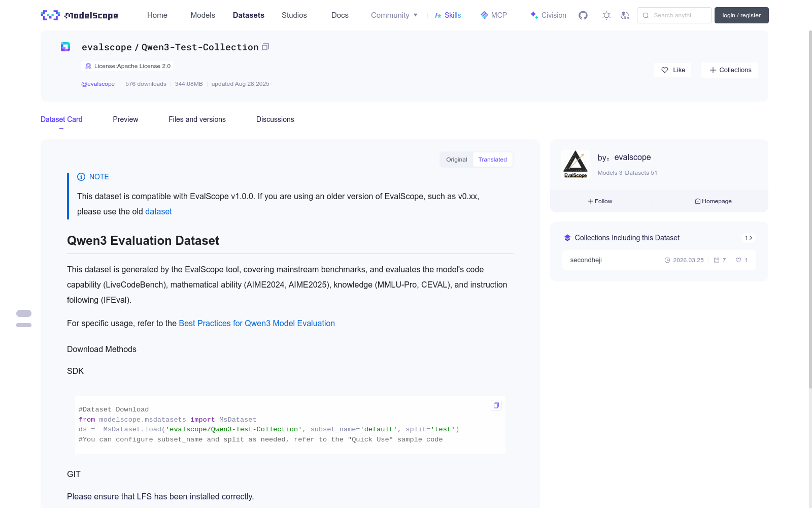This screenshot has width=812, height=508.
Task: Open Civision sparkle link
Action: (548, 15)
